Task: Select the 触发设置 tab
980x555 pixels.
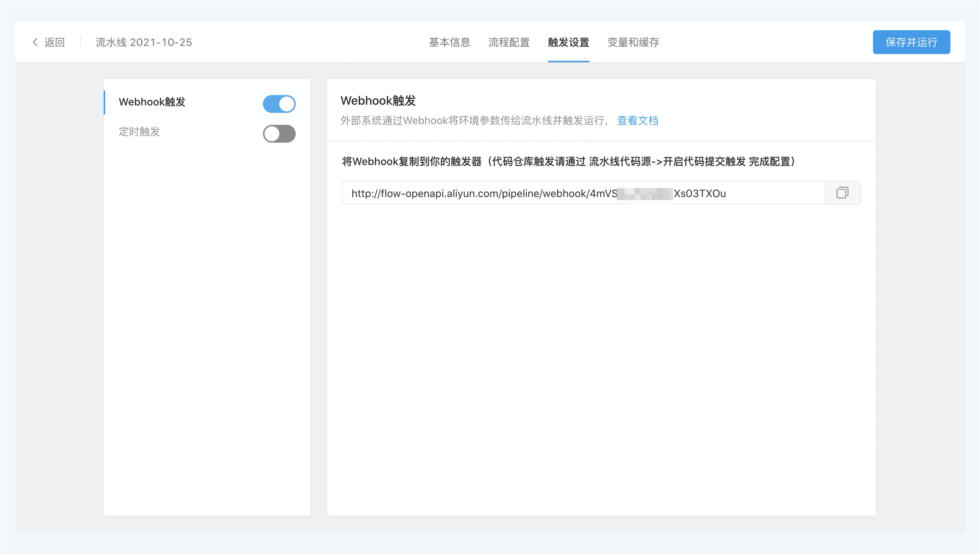Action: 568,42
